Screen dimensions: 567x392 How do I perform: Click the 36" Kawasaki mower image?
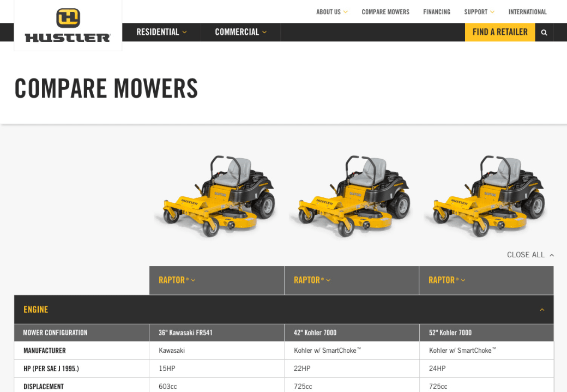(216, 196)
